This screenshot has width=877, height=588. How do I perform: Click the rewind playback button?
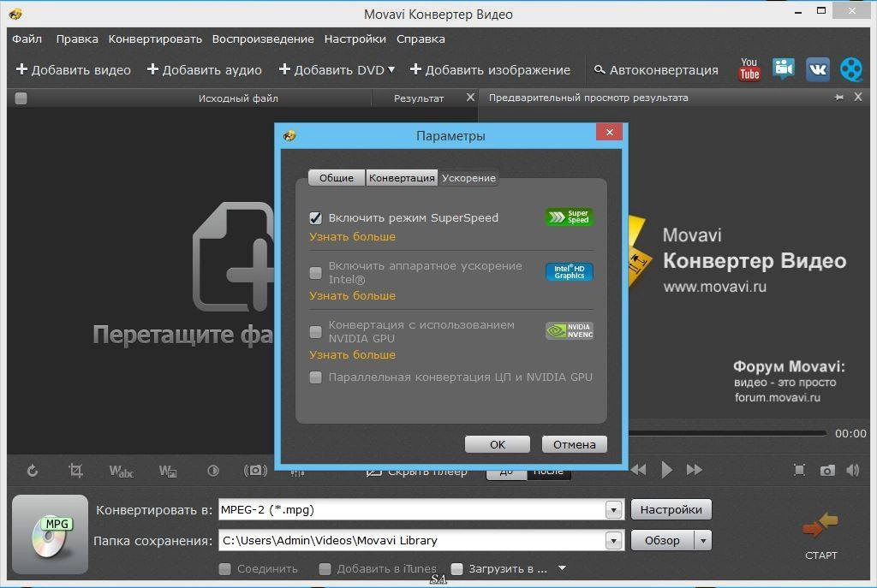638,470
